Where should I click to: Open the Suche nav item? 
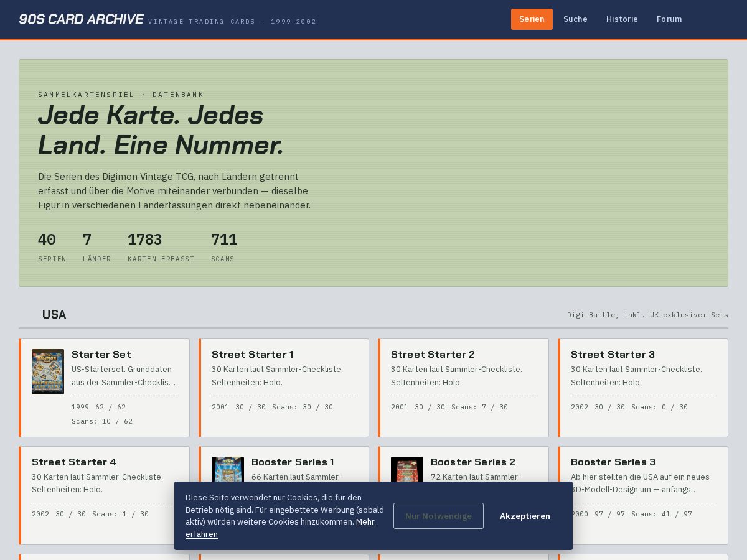coord(575,19)
